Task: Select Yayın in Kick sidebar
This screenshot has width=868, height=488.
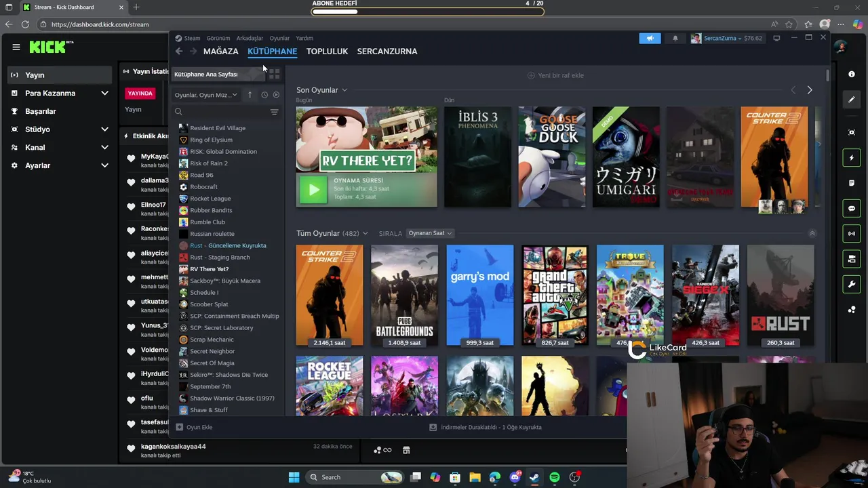Action: (60, 75)
